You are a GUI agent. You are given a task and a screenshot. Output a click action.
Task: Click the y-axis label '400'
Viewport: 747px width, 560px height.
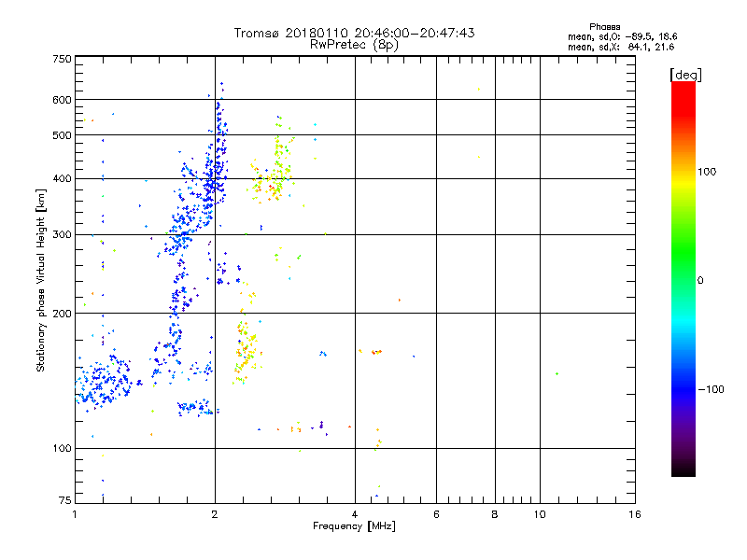point(62,179)
